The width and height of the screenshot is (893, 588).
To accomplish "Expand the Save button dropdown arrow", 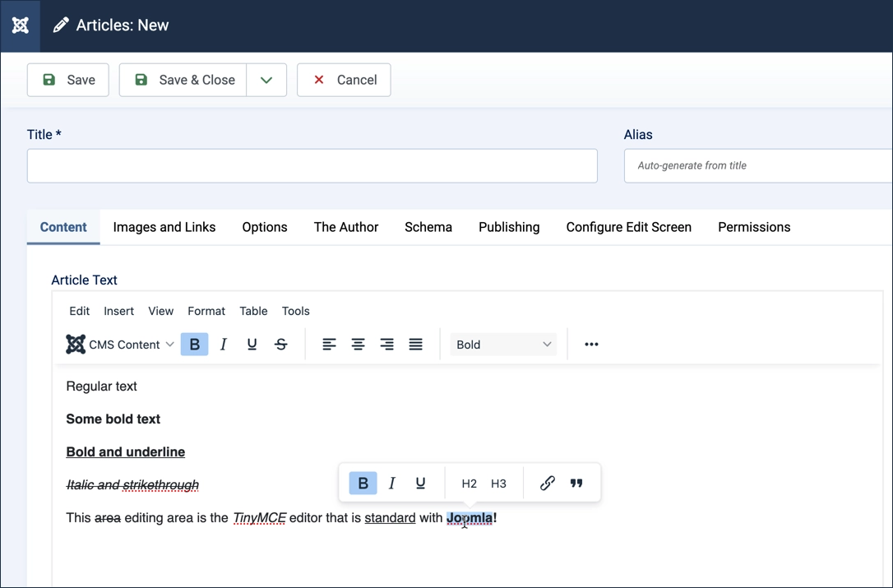I will 266,80.
